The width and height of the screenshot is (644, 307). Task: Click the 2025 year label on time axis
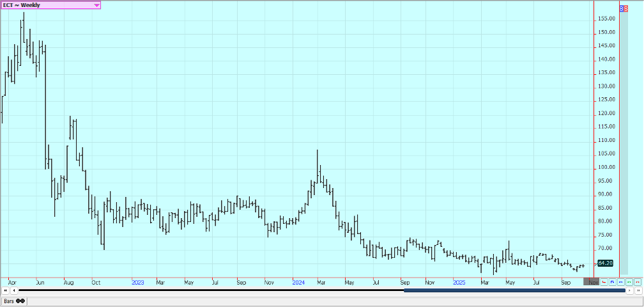(x=458, y=281)
